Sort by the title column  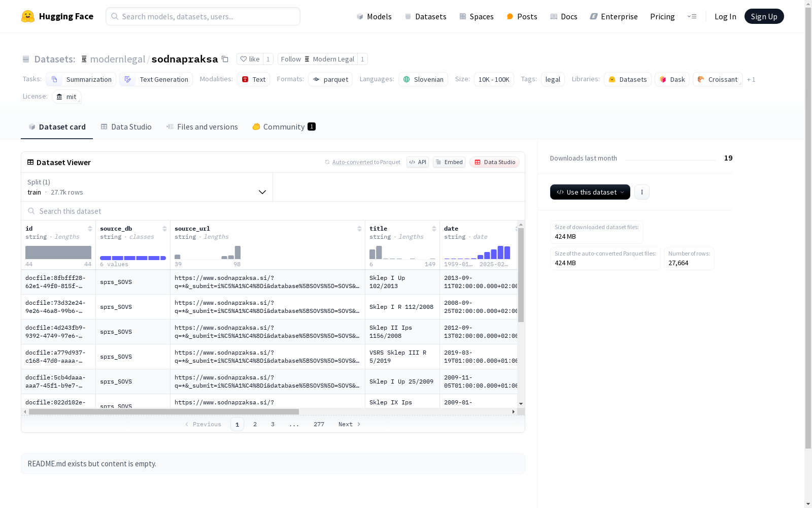click(x=434, y=229)
